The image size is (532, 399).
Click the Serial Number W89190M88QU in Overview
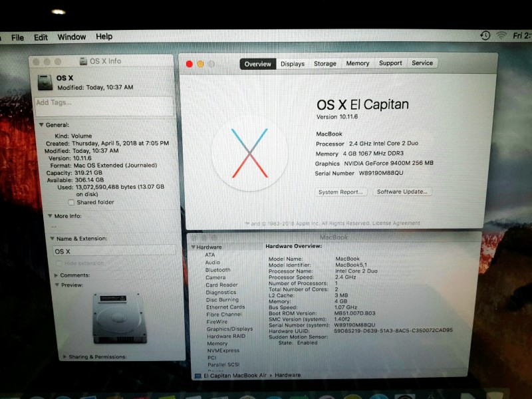pyautogui.click(x=381, y=173)
